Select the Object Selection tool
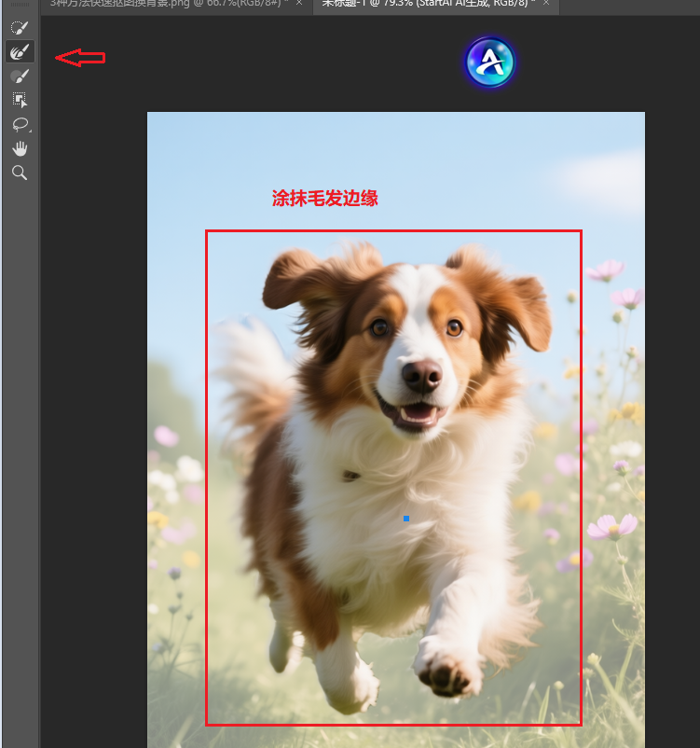The width and height of the screenshot is (700, 748). pyautogui.click(x=20, y=100)
